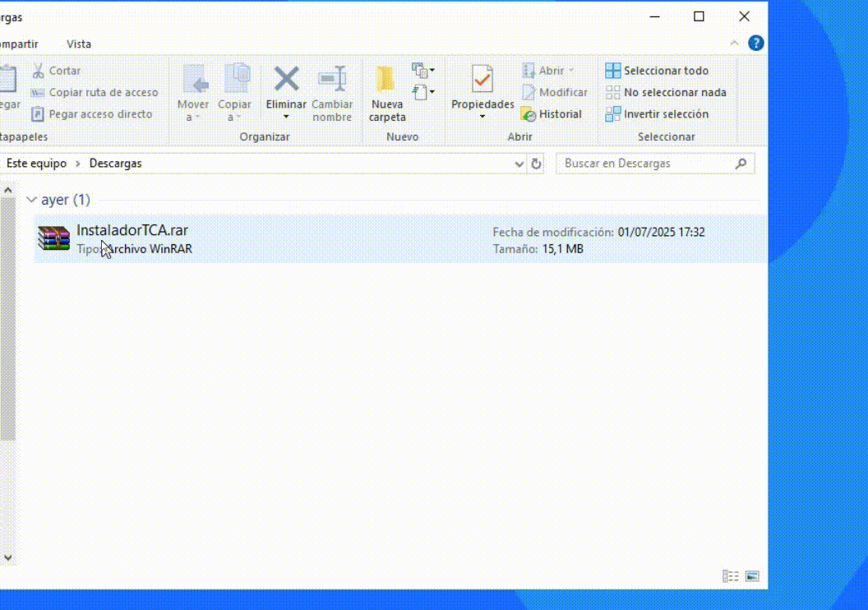868x610 pixels.
Task: Switch to the Vista ribbon tab
Action: click(x=79, y=44)
